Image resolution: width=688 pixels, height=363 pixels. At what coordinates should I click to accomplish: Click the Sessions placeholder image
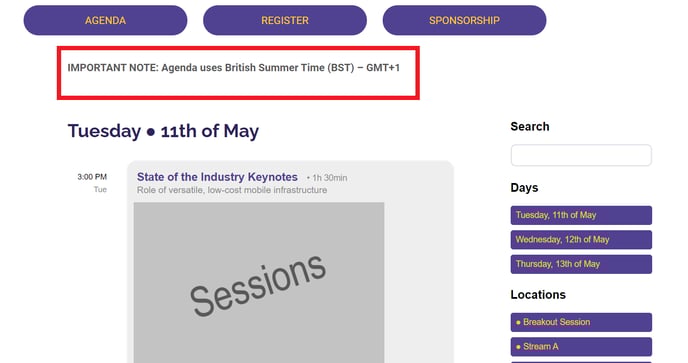click(x=259, y=283)
